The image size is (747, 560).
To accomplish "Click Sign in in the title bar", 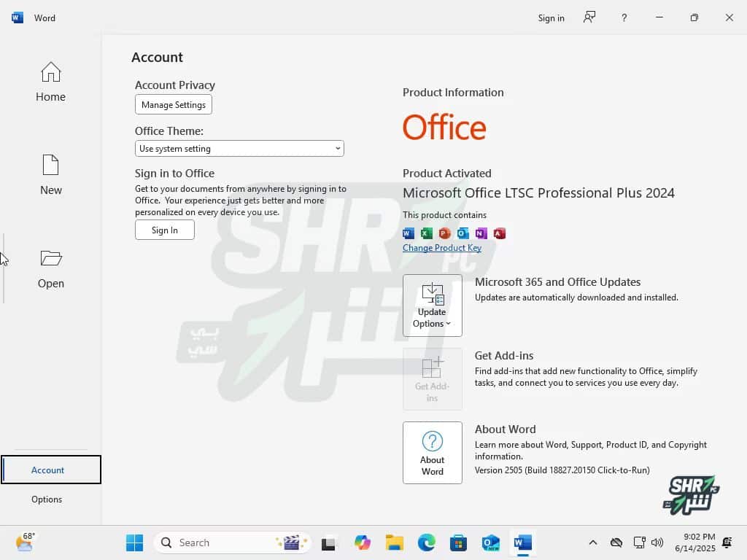I will tap(551, 18).
